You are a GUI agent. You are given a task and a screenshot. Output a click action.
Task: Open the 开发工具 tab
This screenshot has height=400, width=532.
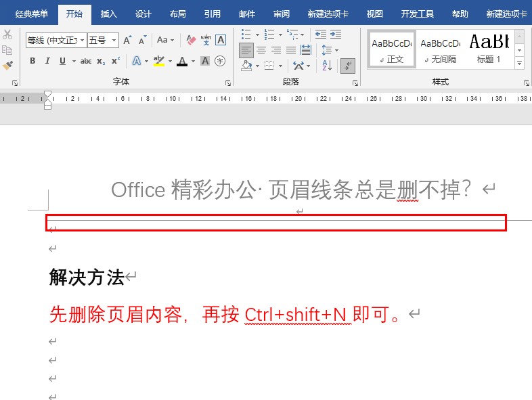[418, 14]
